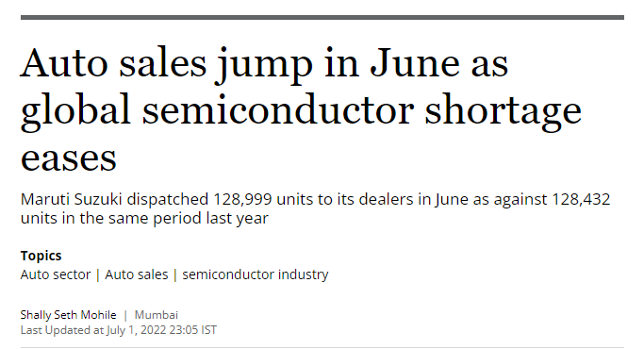Click 'same period last year' phrase in summary
This screenshot has height=349, width=644.
pos(188,218)
